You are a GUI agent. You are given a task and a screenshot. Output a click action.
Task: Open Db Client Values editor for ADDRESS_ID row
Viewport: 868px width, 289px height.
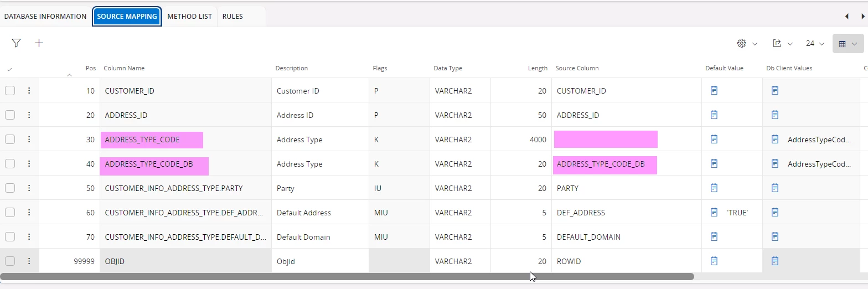pyautogui.click(x=775, y=115)
